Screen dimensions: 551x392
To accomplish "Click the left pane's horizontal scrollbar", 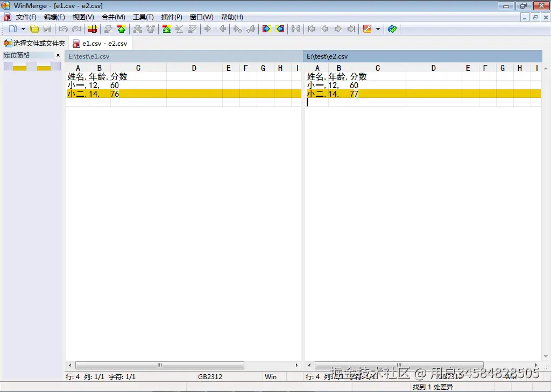I will 159,365.
